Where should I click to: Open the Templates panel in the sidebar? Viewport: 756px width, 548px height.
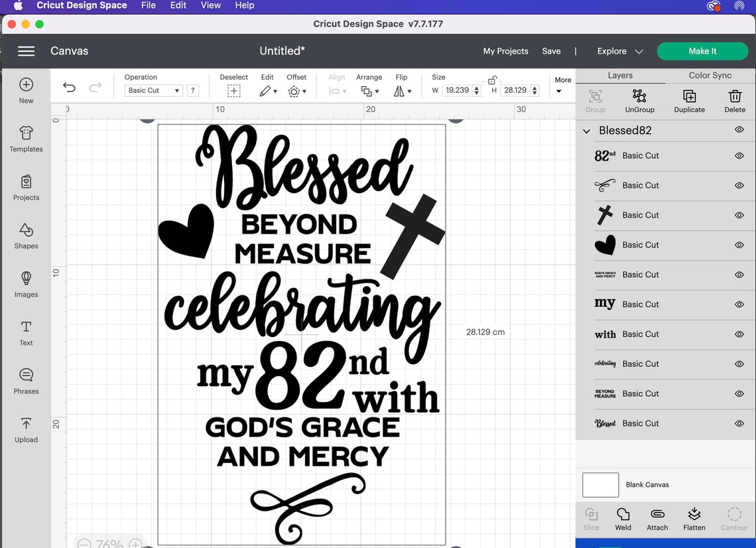tap(26, 139)
